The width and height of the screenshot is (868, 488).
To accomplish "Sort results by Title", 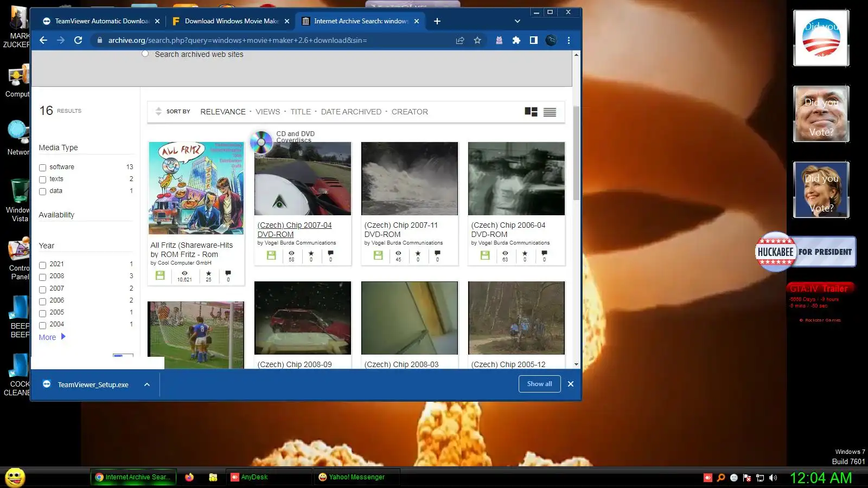I will pos(301,112).
